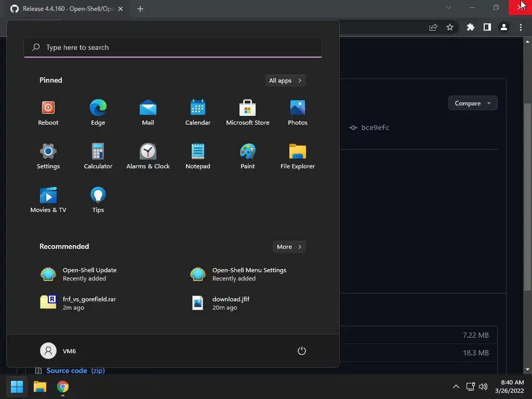Image resolution: width=532 pixels, height=399 pixels.
Task: Open File Explorer in pinned apps
Action: (x=298, y=157)
